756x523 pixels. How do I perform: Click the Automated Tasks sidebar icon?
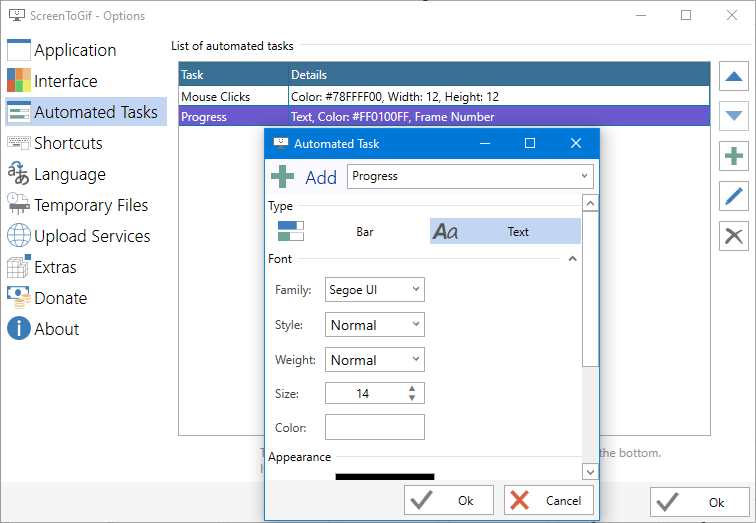19,112
